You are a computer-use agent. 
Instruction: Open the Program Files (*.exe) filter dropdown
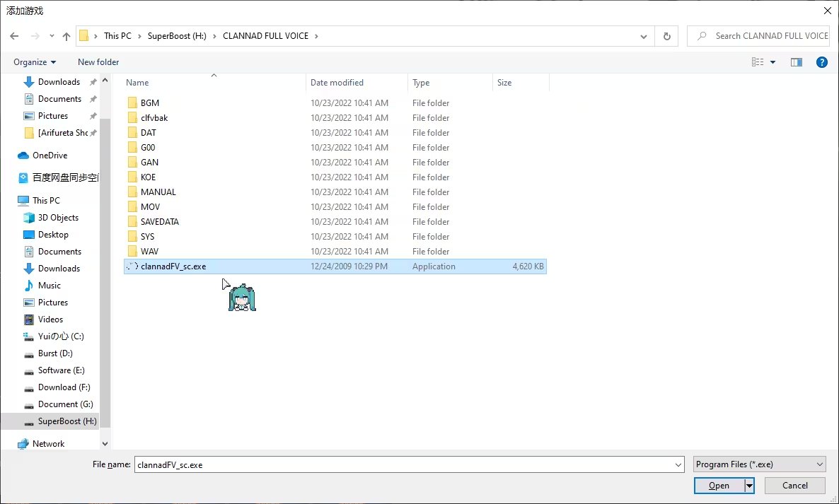pos(759,464)
